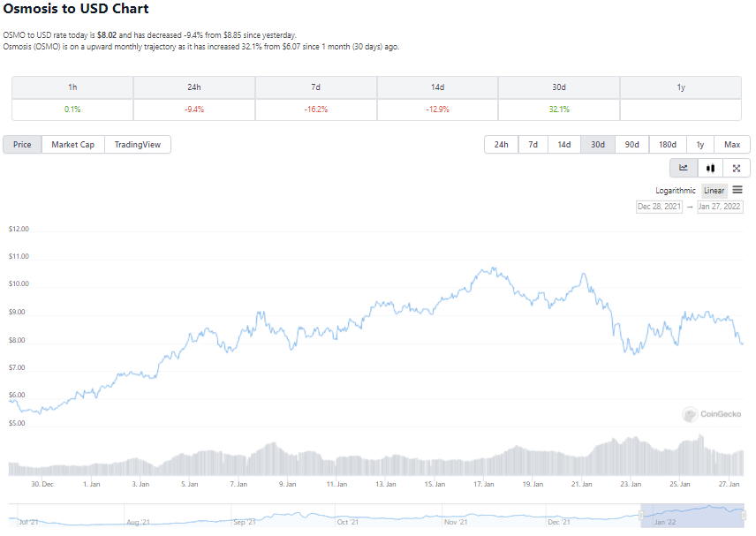Click Oct '21 in navigator timeline
This screenshot has width=756, height=536.
coord(348,522)
